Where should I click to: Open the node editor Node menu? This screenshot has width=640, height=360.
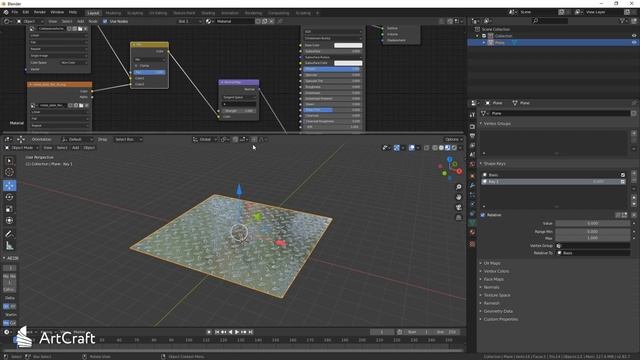(x=93, y=21)
